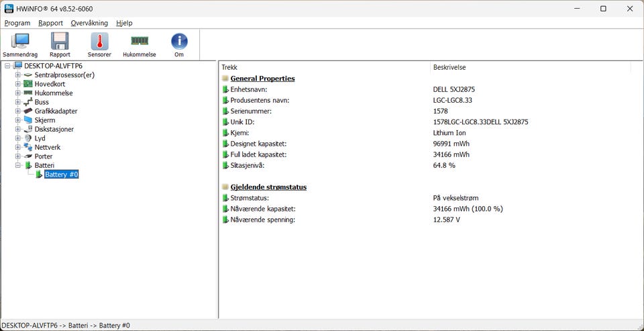
Task: Click the drive icon beside Diskstasjoner
Action: pyautogui.click(x=28, y=129)
